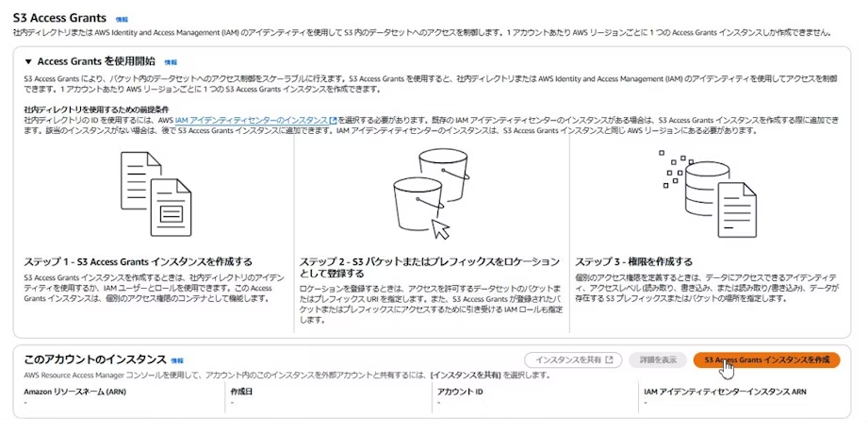The image size is (868, 434).
Task: Click the IAM アイデンティティセンターインスタンス ARN label
Action: tap(725, 392)
